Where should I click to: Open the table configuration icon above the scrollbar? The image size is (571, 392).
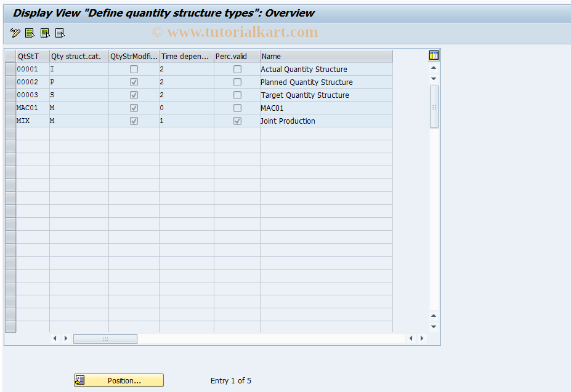tap(433, 55)
